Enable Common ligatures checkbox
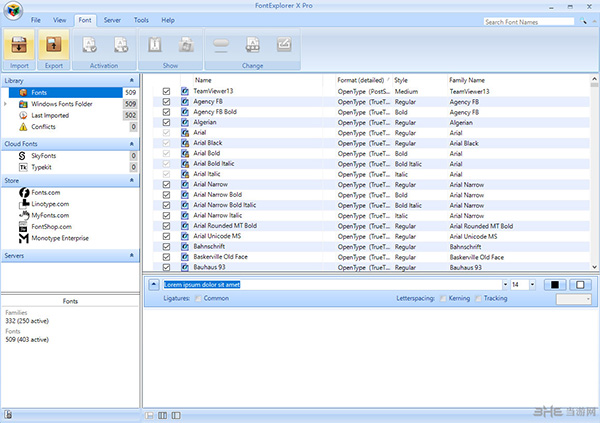 click(x=198, y=298)
